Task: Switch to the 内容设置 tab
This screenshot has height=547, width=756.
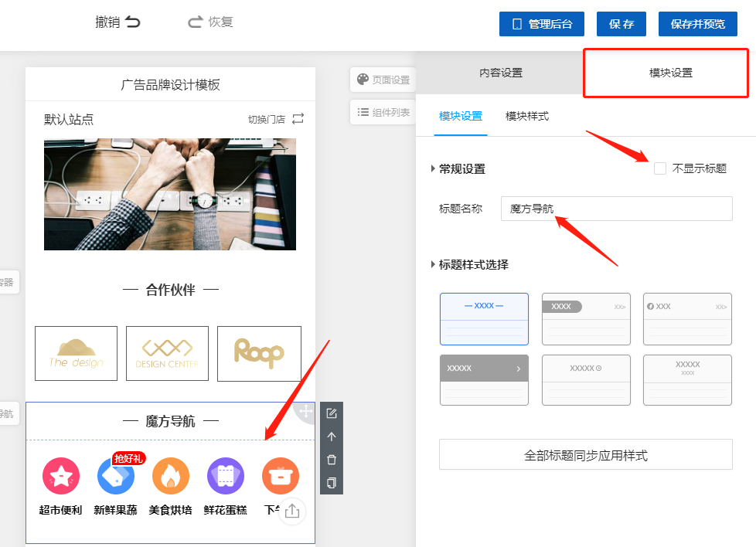Action: click(x=500, y=73)
